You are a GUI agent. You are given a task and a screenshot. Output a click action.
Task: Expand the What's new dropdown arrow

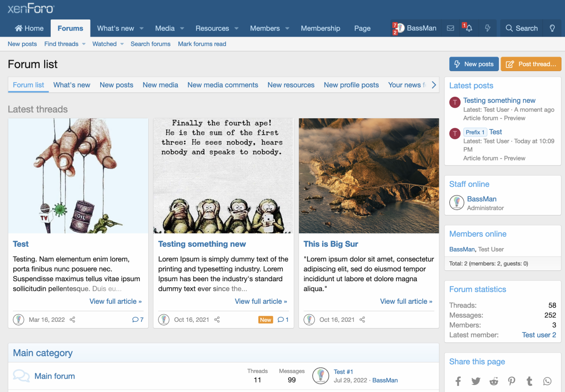[x=142, y=28]
